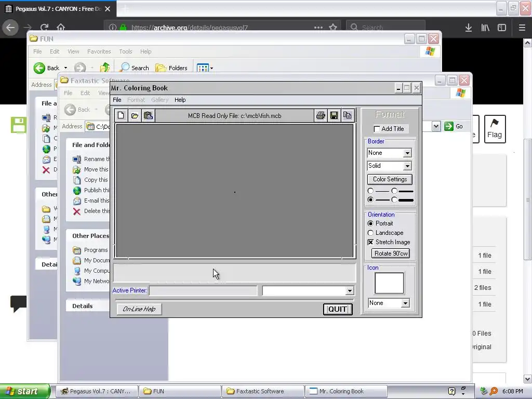Open the border style dropdown showing Solid
Image resolution: width=532 pixels, height=399 pixels.
point(407,166)
